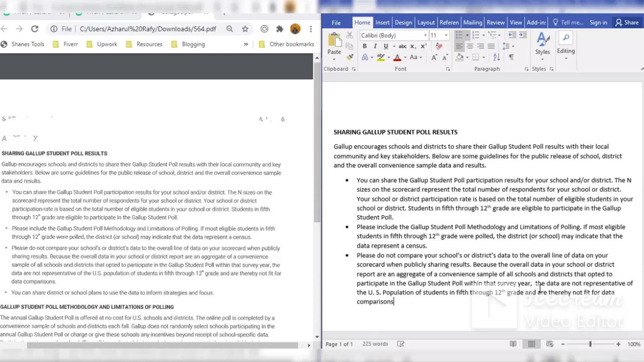
Task: Toggle the bullet list button
Action: [459, 35]
